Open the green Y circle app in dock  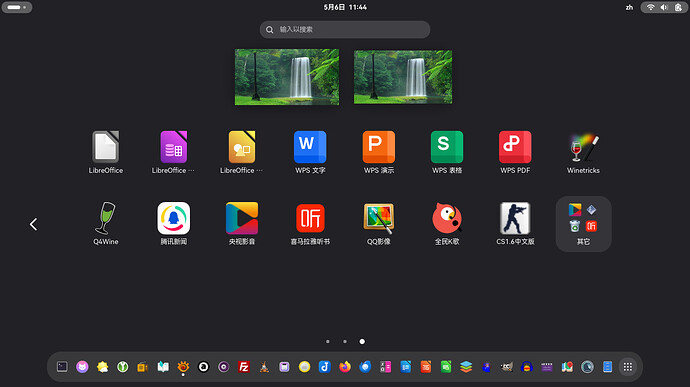tap(123, 366)
